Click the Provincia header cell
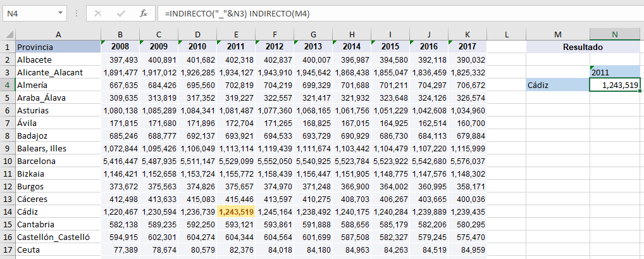The height and width of the screenshot is (259, 644). (58, 47)
